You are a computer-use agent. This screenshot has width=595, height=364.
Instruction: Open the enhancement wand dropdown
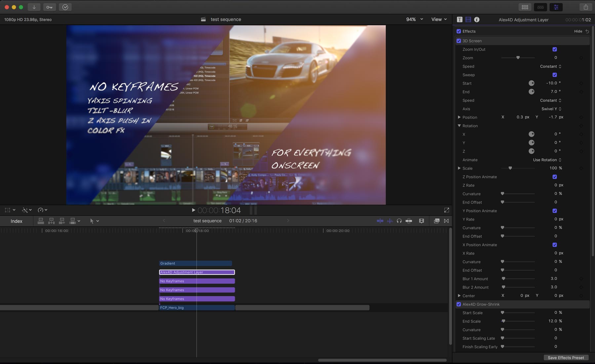coord(27,210)
